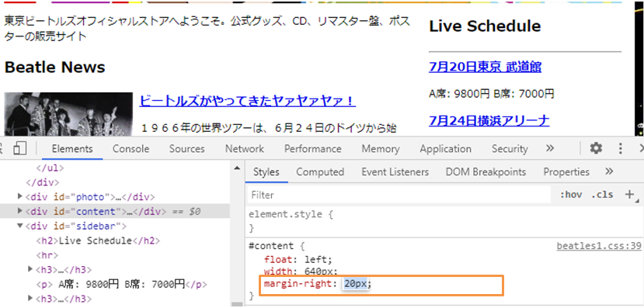Image resolution: width=644 pixels, height=308 pixels.
Task: Select the closing /ul tag line
Action: tap(50, 168)
